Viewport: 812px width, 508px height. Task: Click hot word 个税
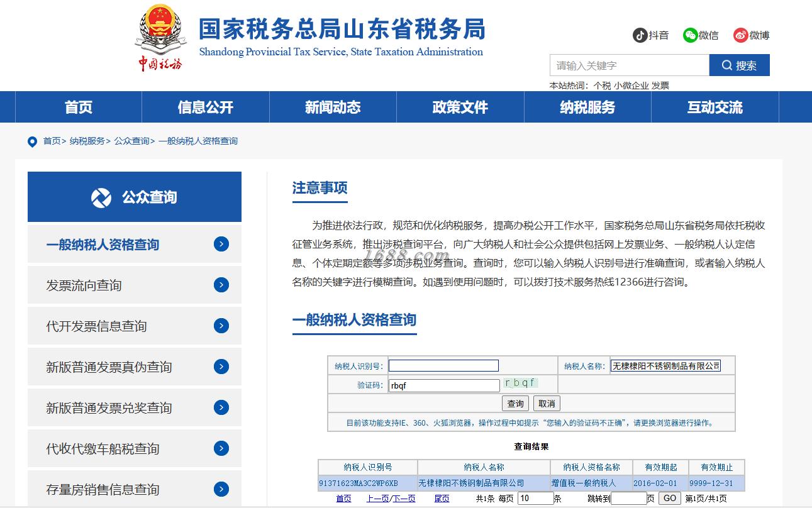pyautogui.click(x=602, y=86)
